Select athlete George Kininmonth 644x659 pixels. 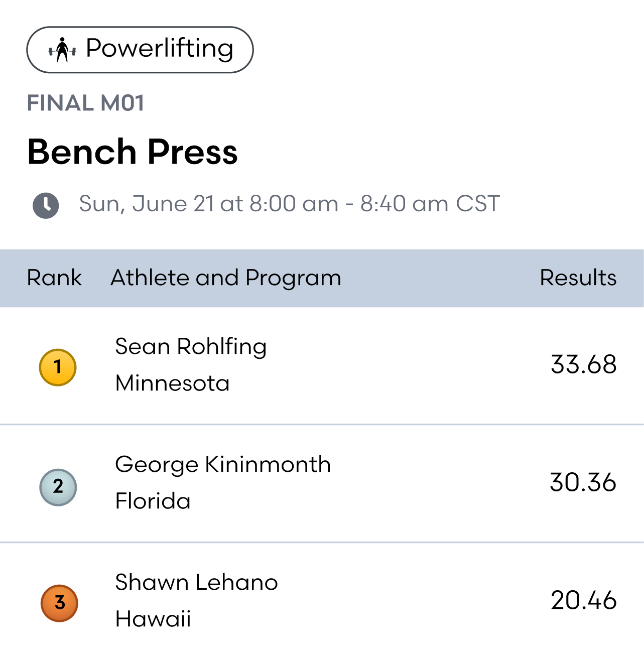point(223,465)
